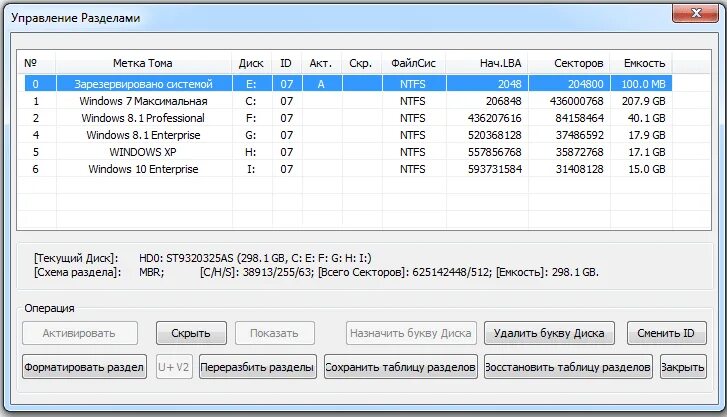Select the Зарезервировано системой partition row
Image resolution: width=727 pixels, height=417 pixels.
point(348,84)
